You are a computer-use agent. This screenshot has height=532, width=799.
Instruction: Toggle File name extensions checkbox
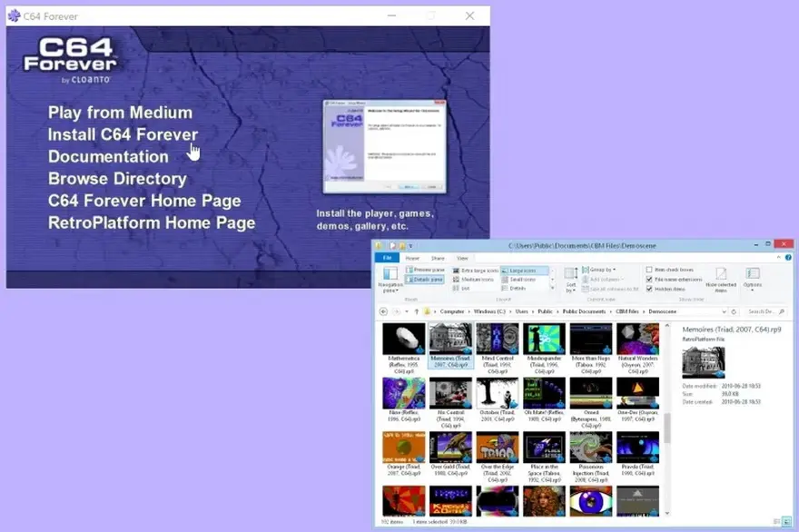[674, 280]
